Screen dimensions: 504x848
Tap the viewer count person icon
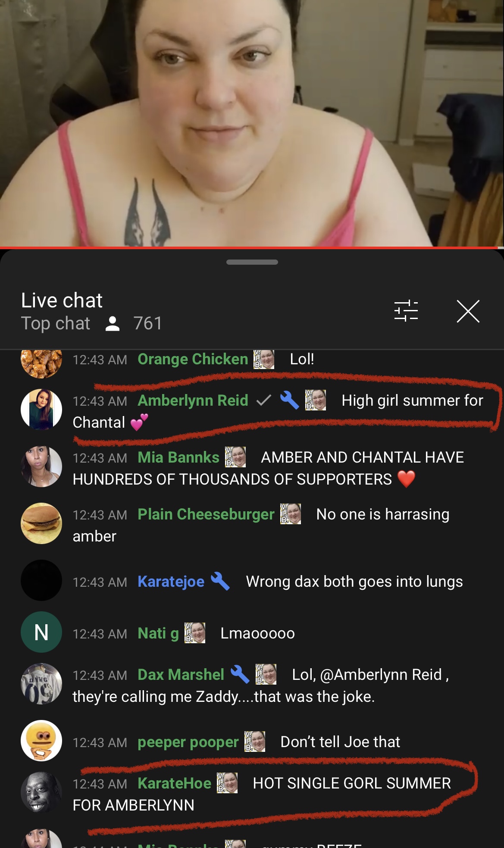click(113, 323)
